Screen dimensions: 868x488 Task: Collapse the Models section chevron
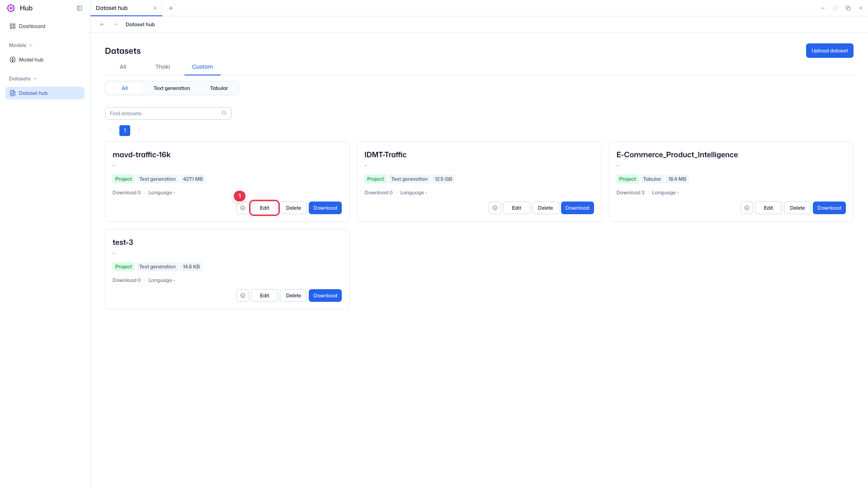point(31,45)
